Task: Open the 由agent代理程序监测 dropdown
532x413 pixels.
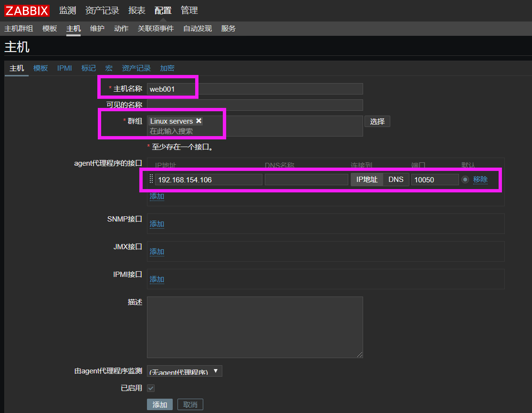Action: tap(184, 371)
